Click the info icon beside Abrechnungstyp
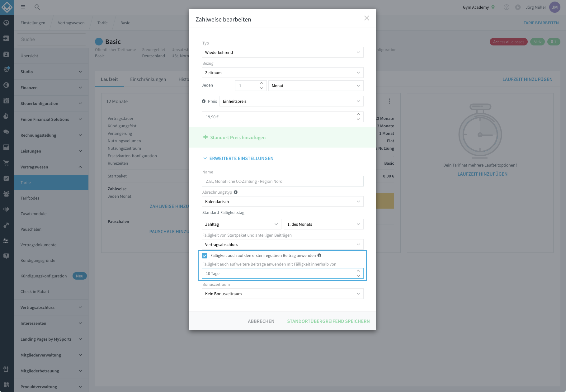The height and width of the screenshot is (392, 566). pyautogui.click(x=236, y=192)
